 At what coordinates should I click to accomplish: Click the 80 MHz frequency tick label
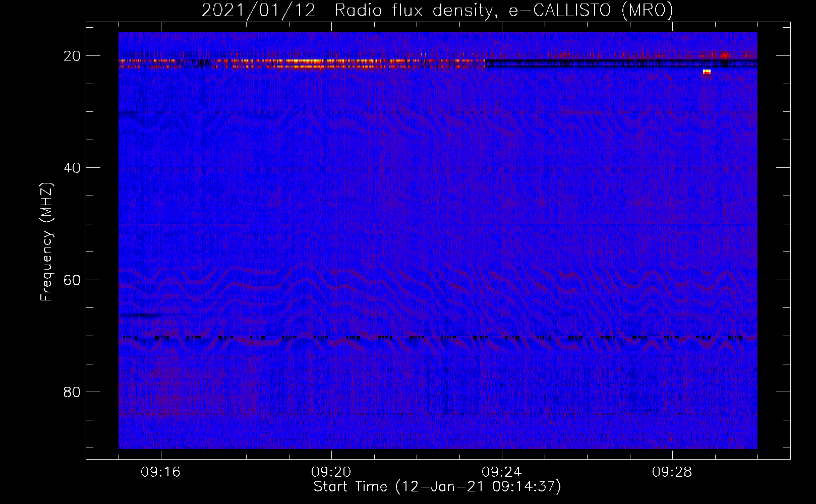pyautogui.click(x=73, y=392)
